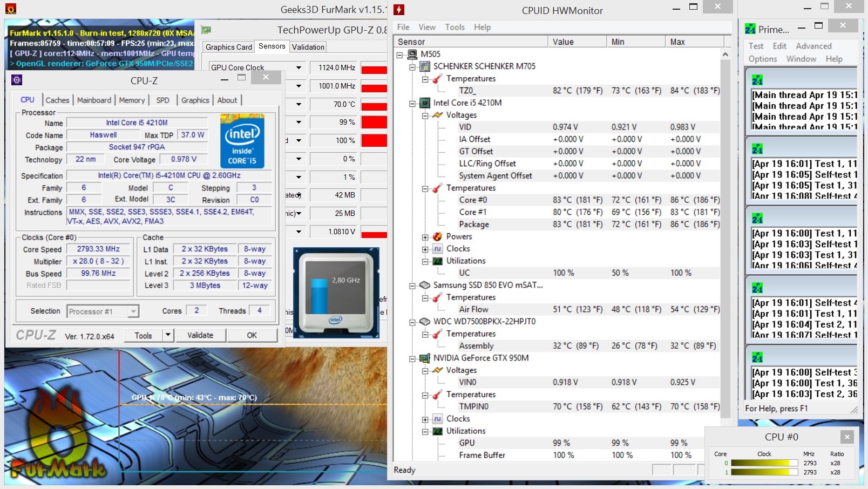Click the Intel Core i5 4210M chip icon
The width and height of the screenshot is (868, 489).
coord(425,103)
